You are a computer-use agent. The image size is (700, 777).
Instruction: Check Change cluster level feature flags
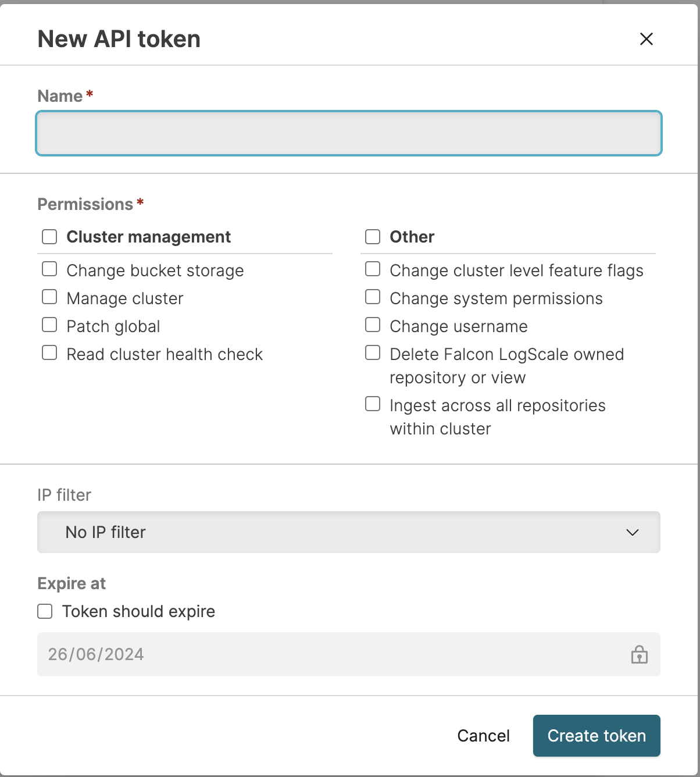373,269
